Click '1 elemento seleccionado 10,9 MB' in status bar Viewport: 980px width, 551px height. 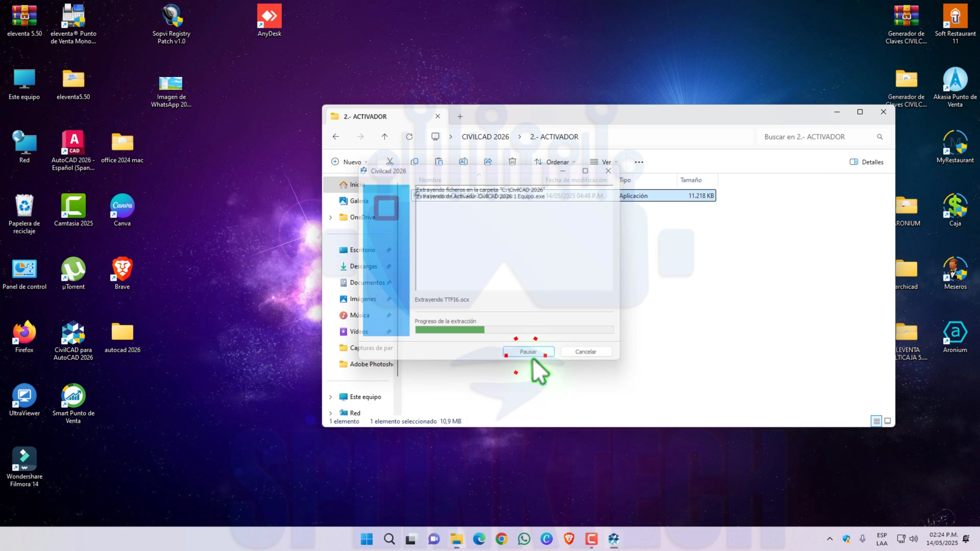(415, 421)
